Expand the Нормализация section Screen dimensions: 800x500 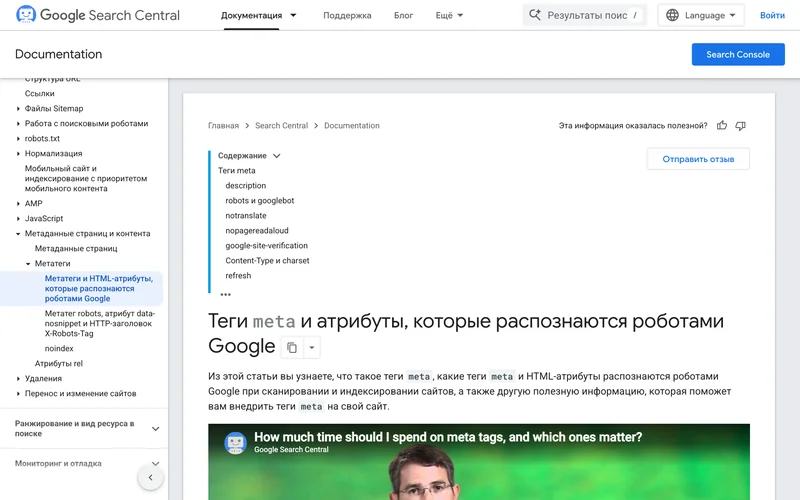pos(18,154)
